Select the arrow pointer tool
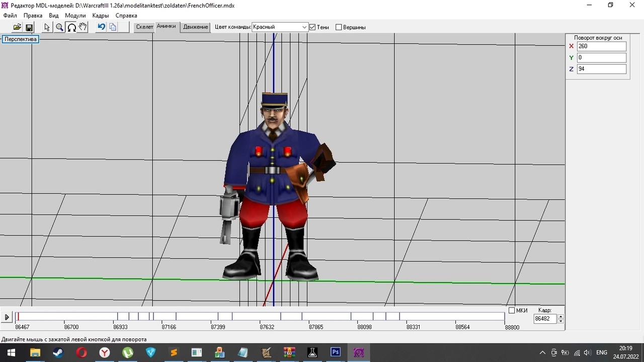The image size is (644, 362). (47, 27)
